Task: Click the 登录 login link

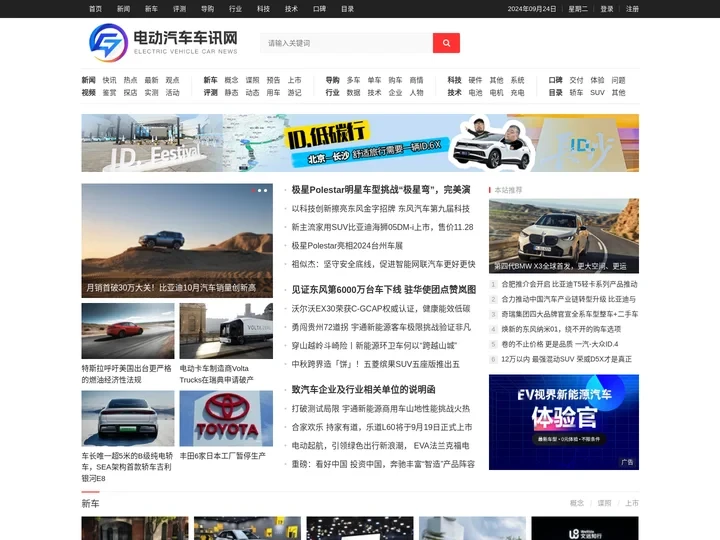Action: coord(607,9)
